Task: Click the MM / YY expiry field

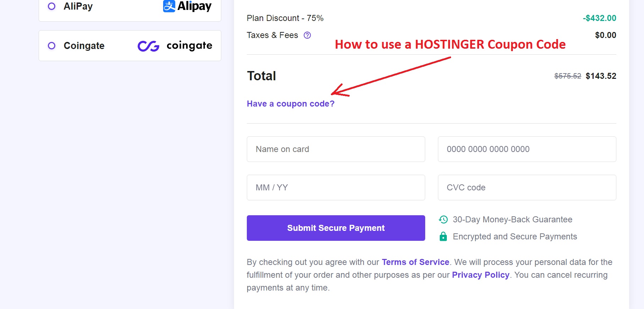Action: pyautogui.click(x=336, y=188)
